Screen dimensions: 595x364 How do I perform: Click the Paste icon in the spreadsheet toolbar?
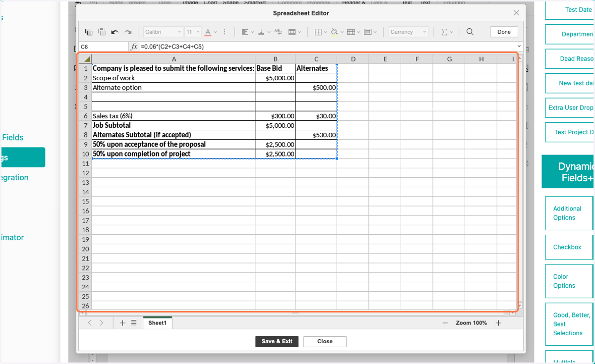coord(102,32)
